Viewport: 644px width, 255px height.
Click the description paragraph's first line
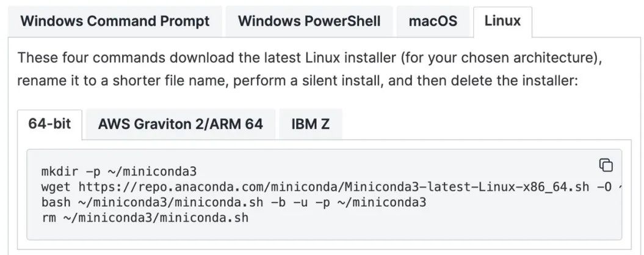coord(309,59)
